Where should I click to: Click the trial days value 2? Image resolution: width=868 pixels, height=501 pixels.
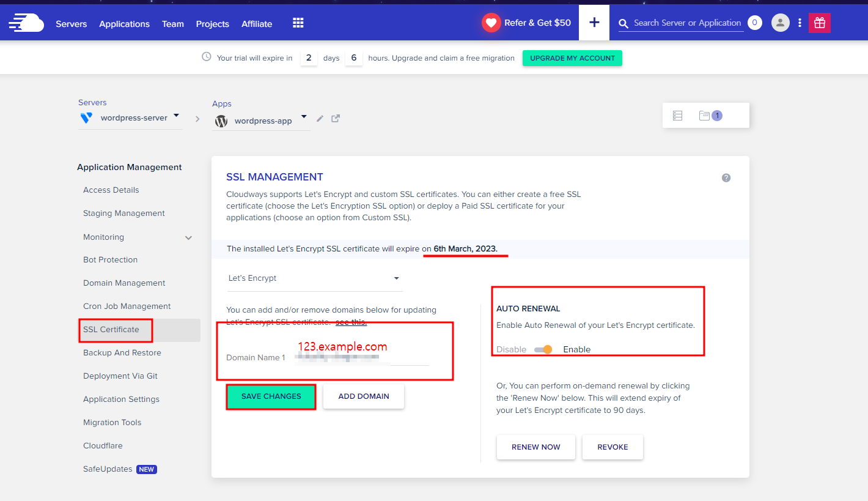click(x=309, y=58)
